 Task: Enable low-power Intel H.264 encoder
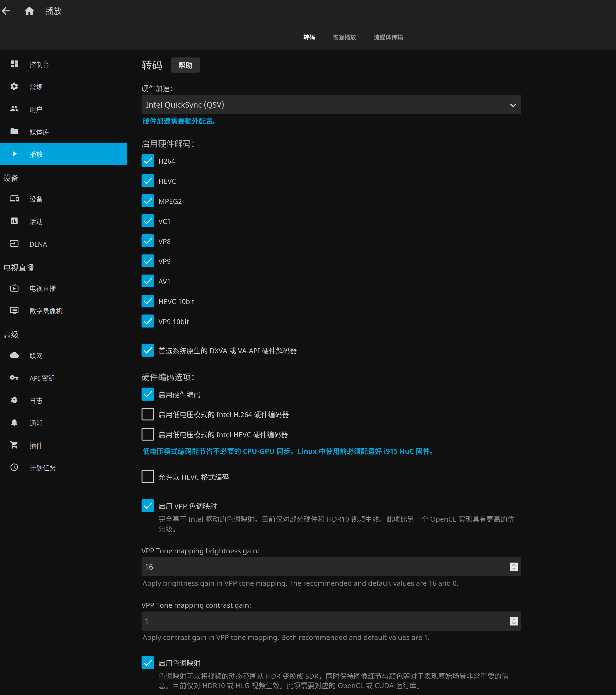[x=148, y=415]
